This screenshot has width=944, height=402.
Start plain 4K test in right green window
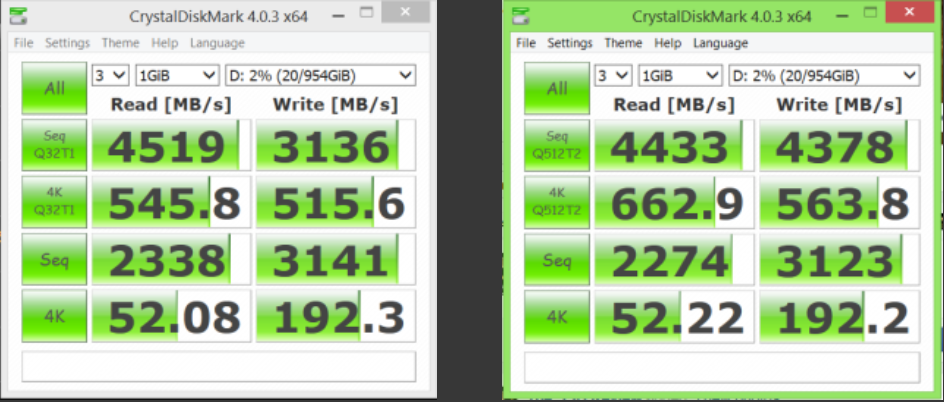pos(557,316)
